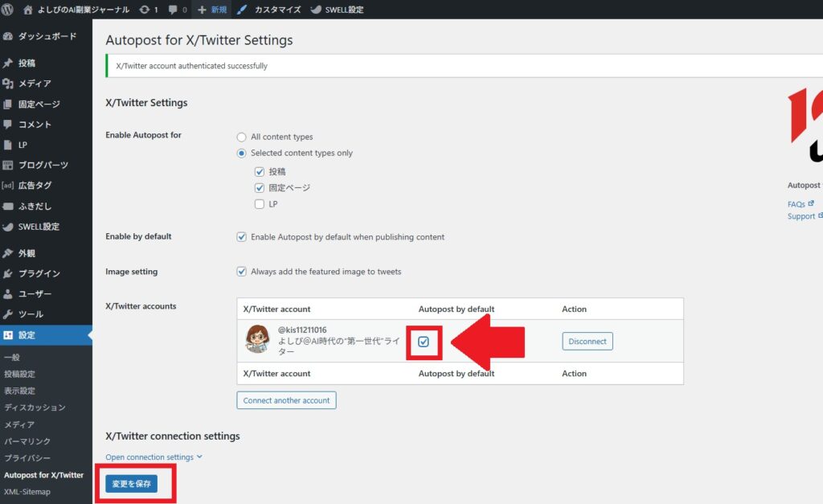Open the FAQs link
The width and height of the screenshot is (823, 504).
pos(796,204)
